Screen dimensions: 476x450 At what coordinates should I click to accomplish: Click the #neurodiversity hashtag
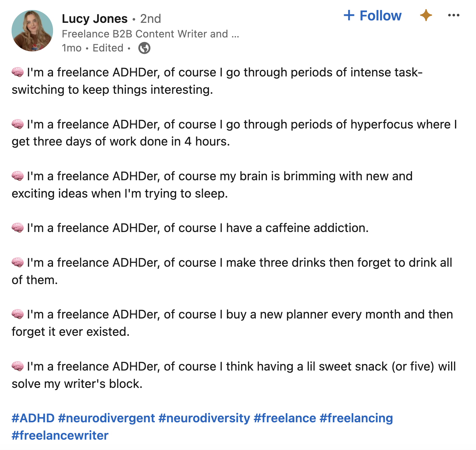[x=204, y=418]
